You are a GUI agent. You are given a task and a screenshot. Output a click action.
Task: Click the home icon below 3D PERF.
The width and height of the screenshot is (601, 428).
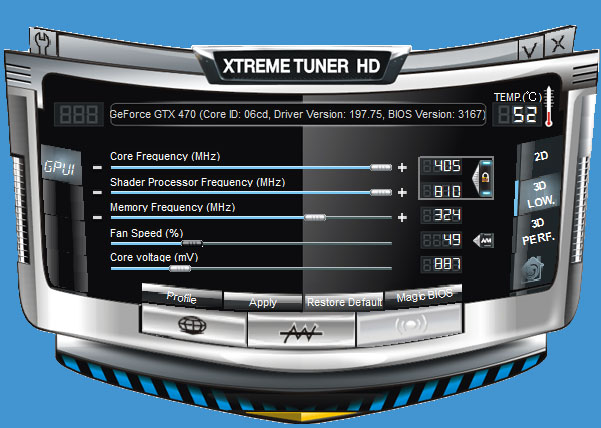click(533, 269)
